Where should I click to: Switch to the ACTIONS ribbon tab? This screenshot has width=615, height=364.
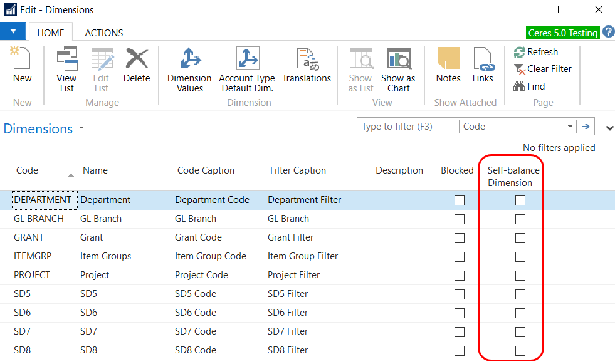[104, 33]
